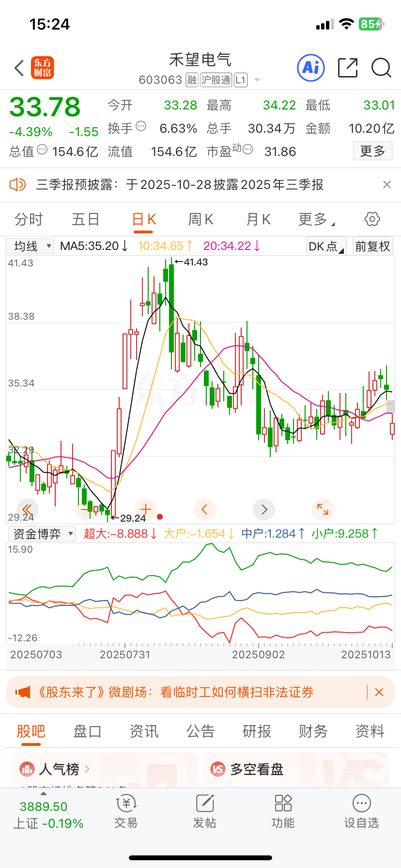Open the 股吧 tab
This screenshot has height=868, width=401.
point(31,731)
